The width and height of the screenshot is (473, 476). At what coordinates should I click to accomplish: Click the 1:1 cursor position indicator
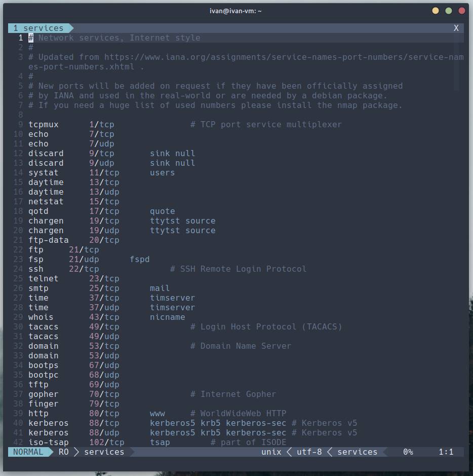446,452
